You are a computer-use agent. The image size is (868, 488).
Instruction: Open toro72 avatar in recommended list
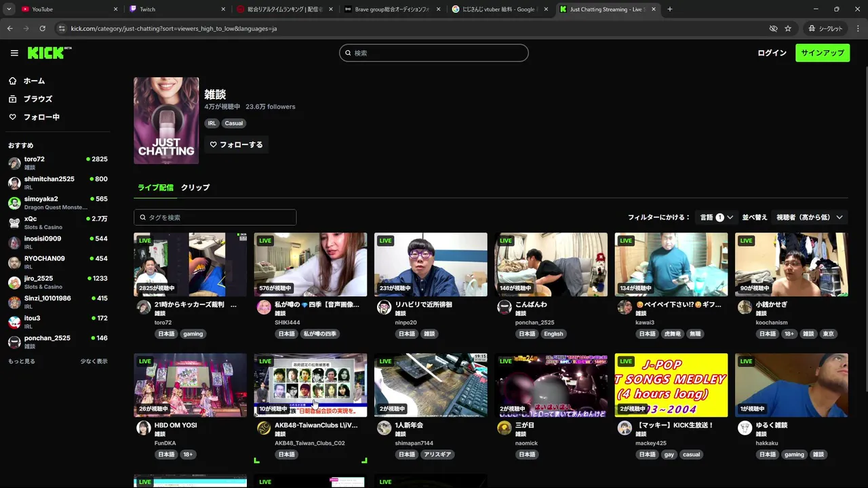pos(14,163)
